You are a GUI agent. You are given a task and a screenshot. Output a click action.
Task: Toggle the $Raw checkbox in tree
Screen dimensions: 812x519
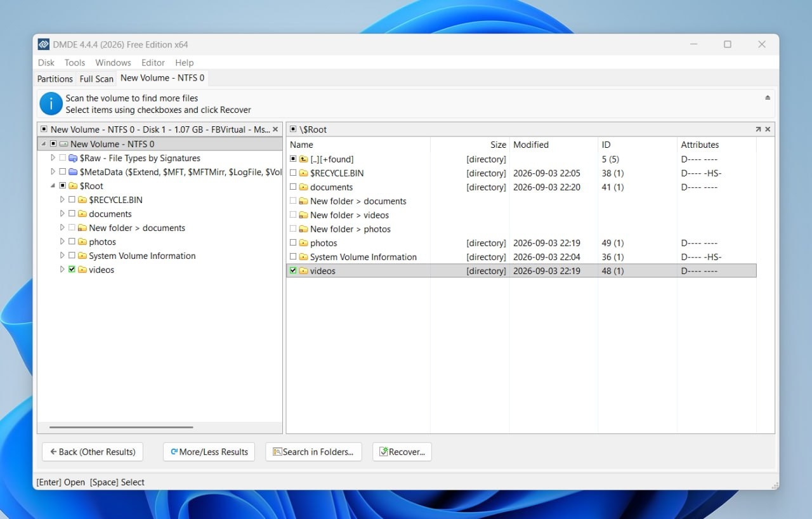(x=62, y=158)
